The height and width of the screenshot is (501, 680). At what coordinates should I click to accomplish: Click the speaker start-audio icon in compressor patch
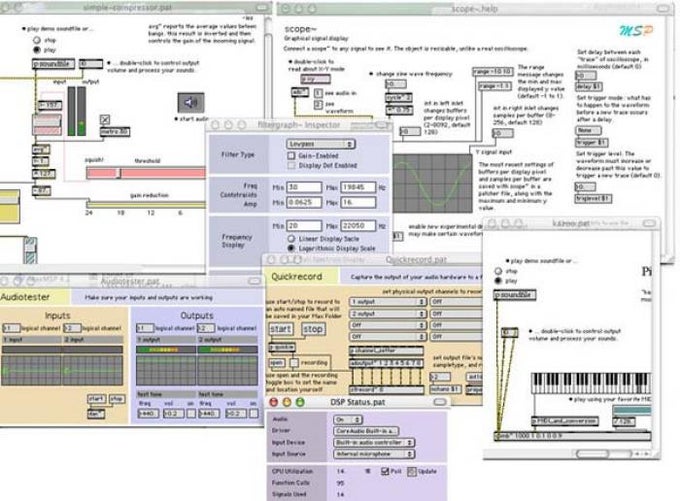click(x=191, y=103)
